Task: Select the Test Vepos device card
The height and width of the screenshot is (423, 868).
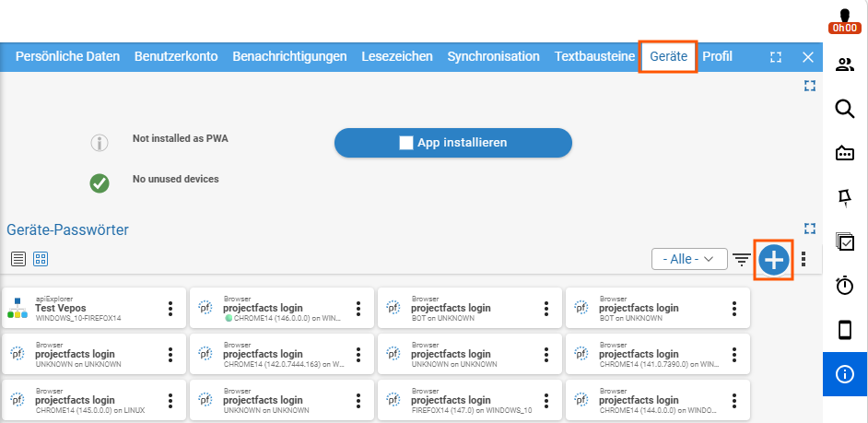Action: click(x=83, y=309)
